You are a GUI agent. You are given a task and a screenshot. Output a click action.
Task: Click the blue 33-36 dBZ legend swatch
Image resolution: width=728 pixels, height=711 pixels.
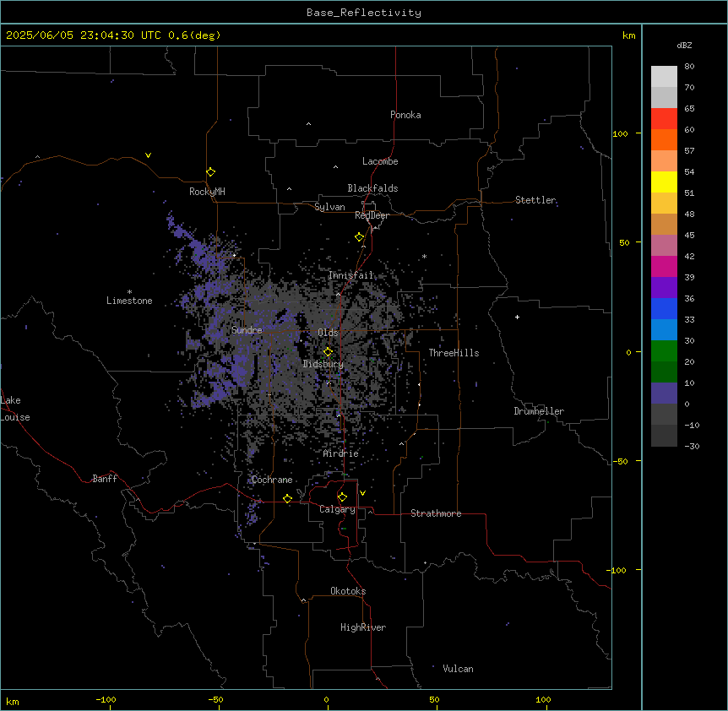point(664,308)
